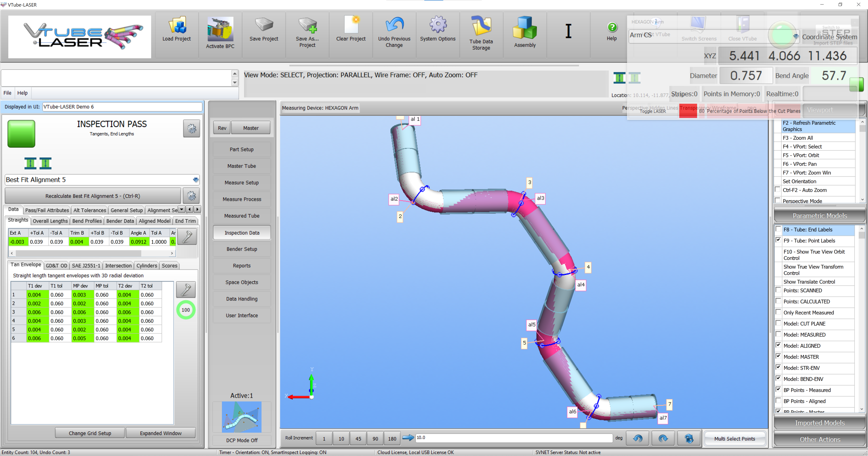This screenshot has height=456, width=868.
Task: Uncheck the Model: MASTER checkbox
Action: (778, 356)
